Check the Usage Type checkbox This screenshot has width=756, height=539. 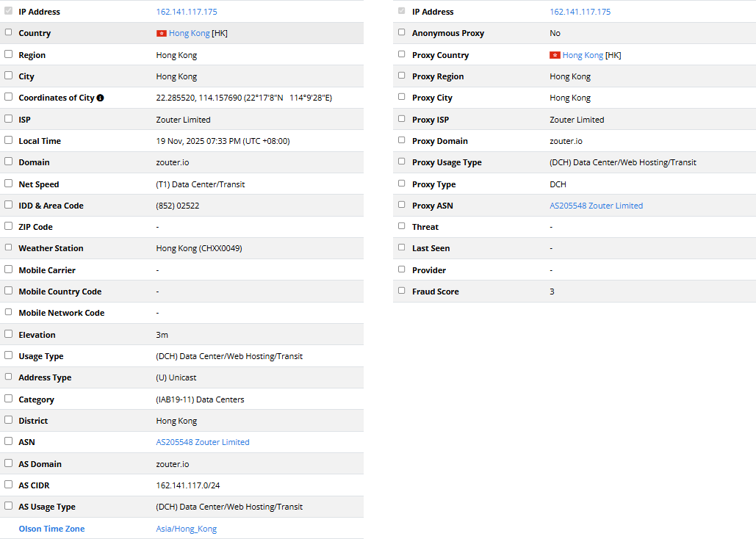point(9,355)
